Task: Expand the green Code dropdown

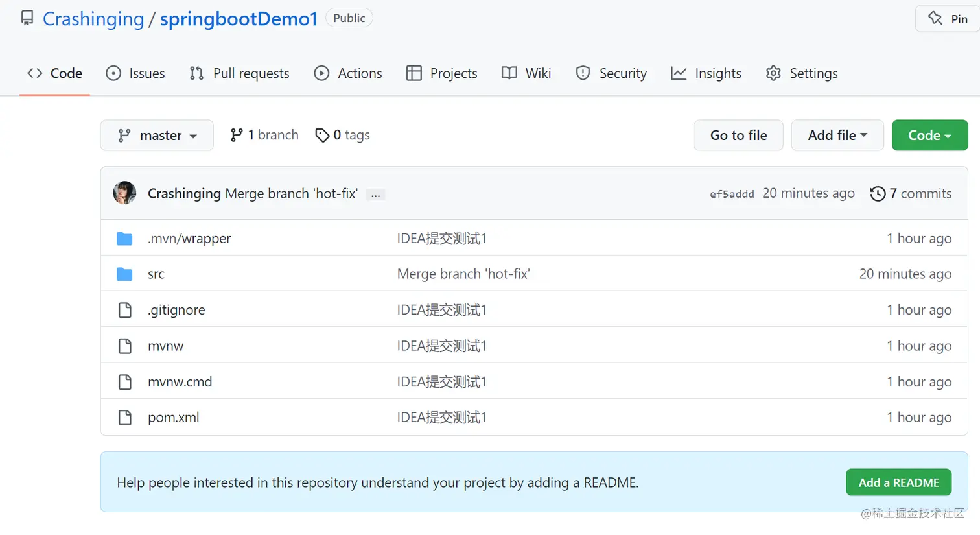Action: (929, 136)
